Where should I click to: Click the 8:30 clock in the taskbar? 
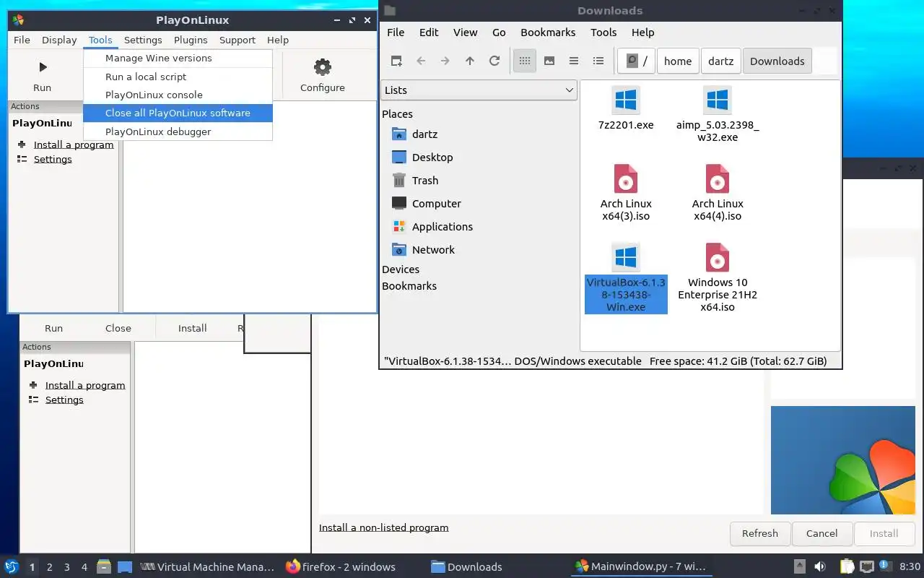(x=910, y=566)
